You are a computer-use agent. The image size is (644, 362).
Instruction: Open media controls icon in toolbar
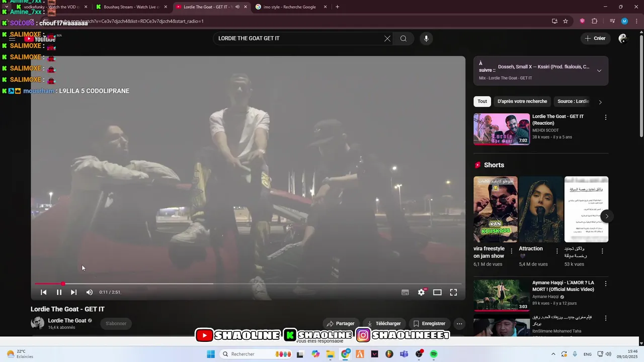coord(612,21)
